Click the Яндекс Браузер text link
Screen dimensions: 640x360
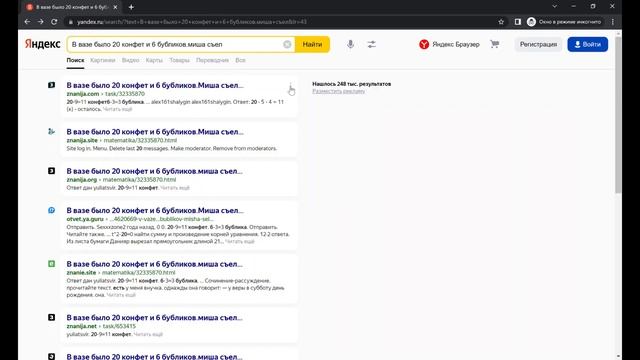coord(456,44)
